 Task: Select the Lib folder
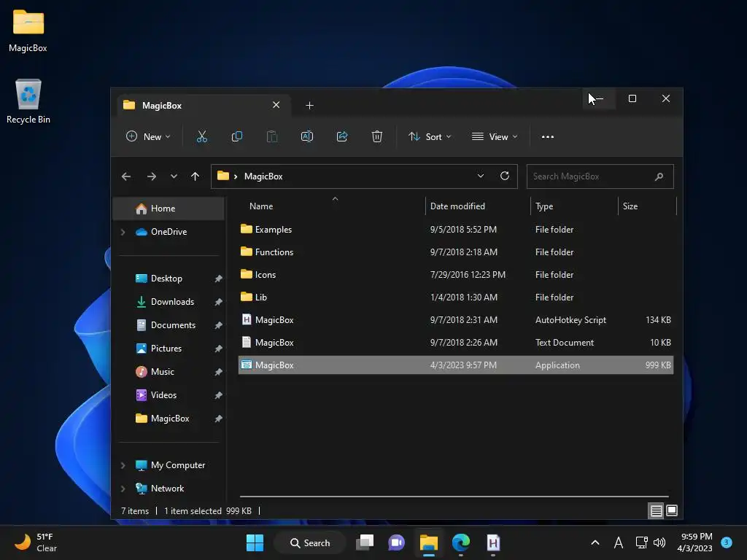coord(455,297)
